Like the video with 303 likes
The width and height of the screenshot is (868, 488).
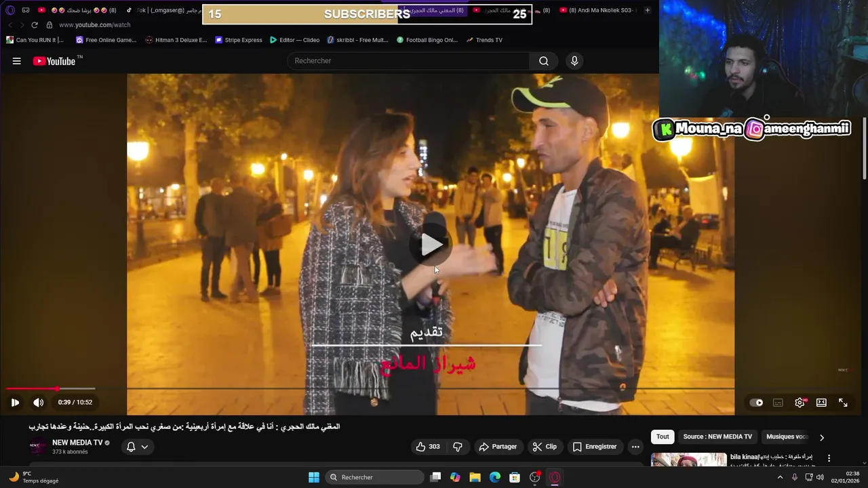click(x=429, y=447)
